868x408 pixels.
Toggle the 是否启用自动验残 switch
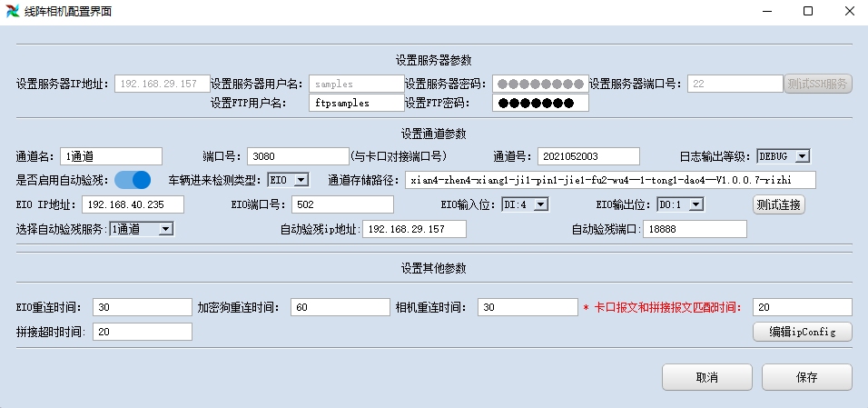133,180
